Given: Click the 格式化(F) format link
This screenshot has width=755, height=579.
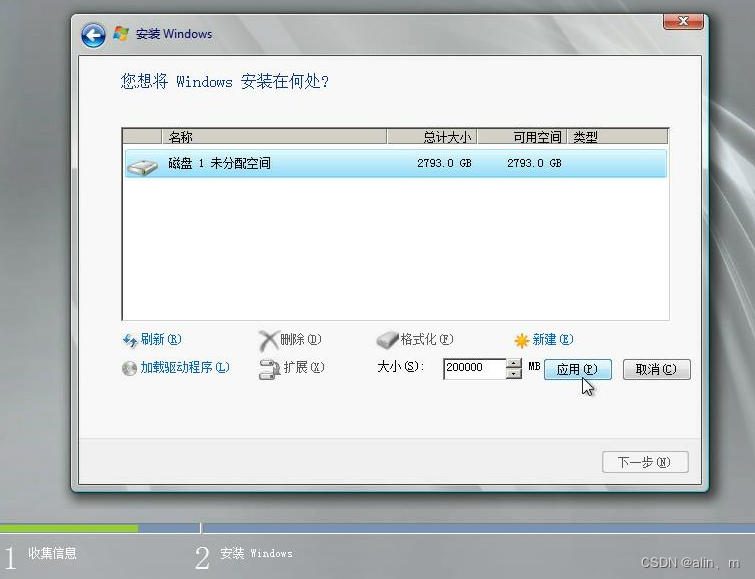Looking at the screenshot, I should (427, 340).
